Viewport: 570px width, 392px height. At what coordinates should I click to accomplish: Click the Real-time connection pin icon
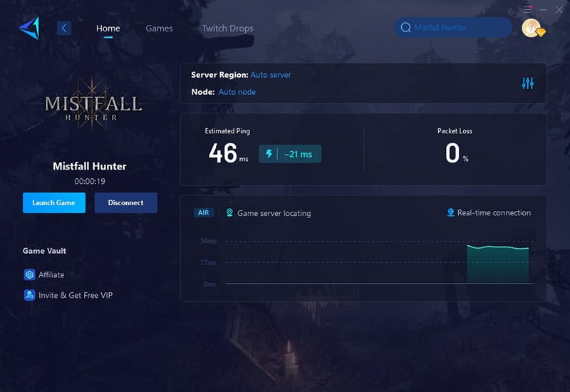pos(451,212)
